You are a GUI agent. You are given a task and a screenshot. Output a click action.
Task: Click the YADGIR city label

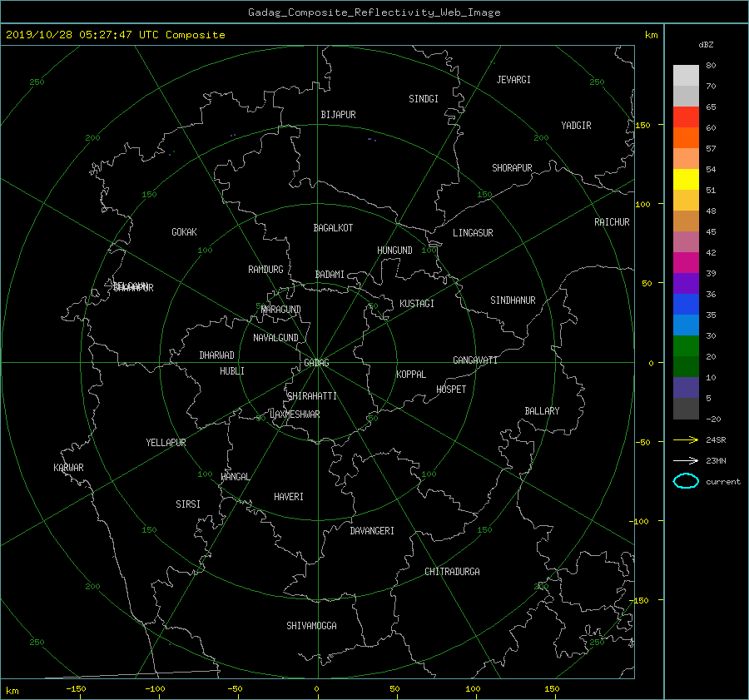[x=576, y=126]
